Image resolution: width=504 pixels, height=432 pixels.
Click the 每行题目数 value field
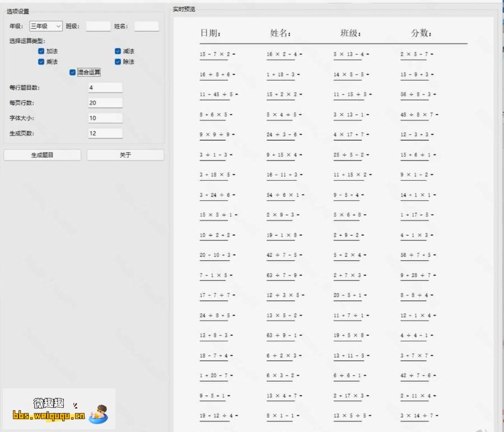pos(105,88)
